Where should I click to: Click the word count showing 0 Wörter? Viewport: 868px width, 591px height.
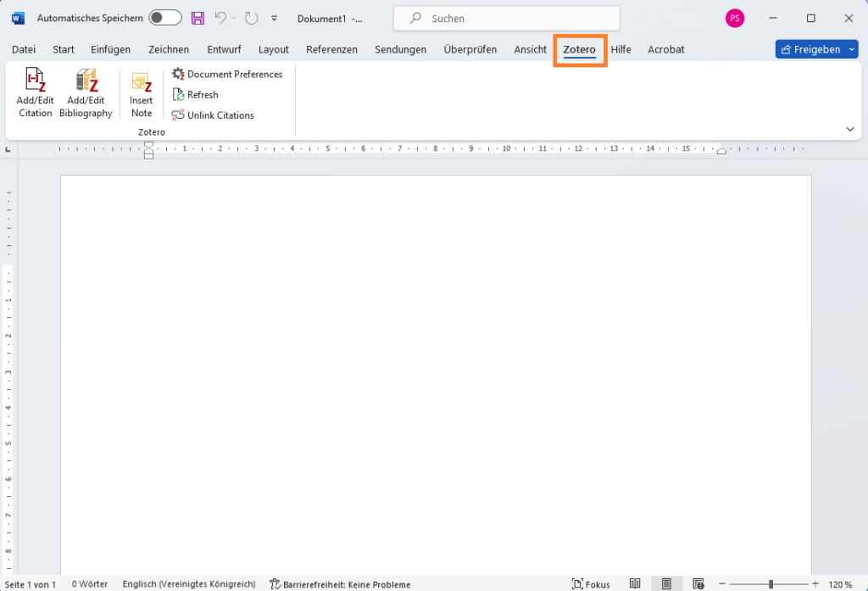coord(89,583)
